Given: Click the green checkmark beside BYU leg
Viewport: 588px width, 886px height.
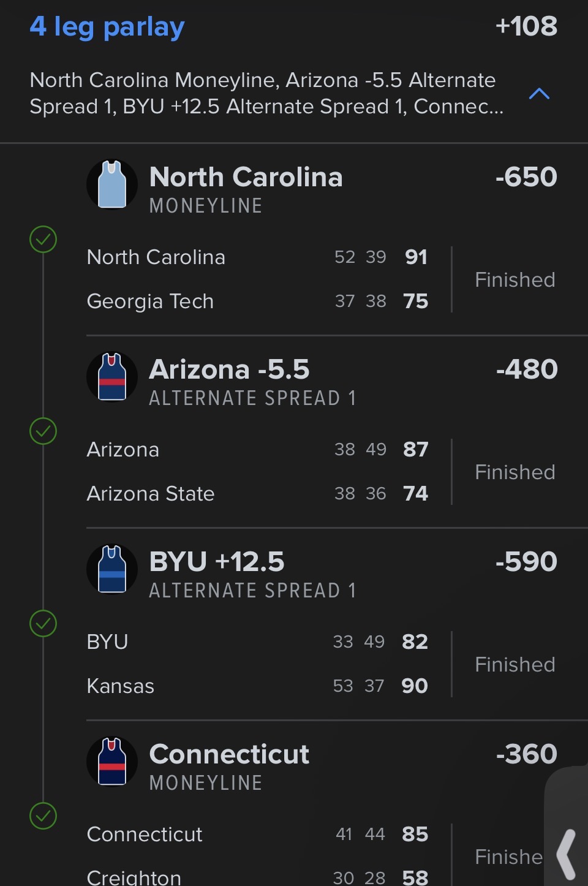Looking at the screenshot, I should tap(43, 624).
